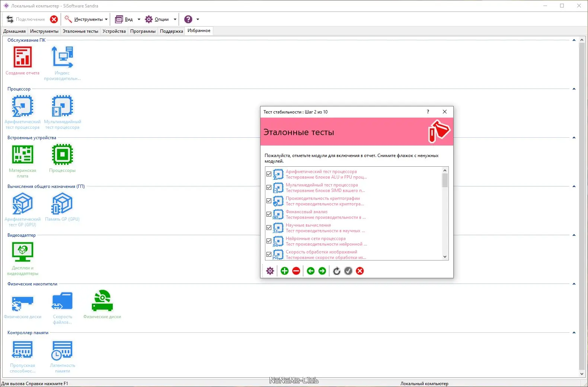
Task: Click the main window vertical scrollbar thumb
Action: coord(582,207)
